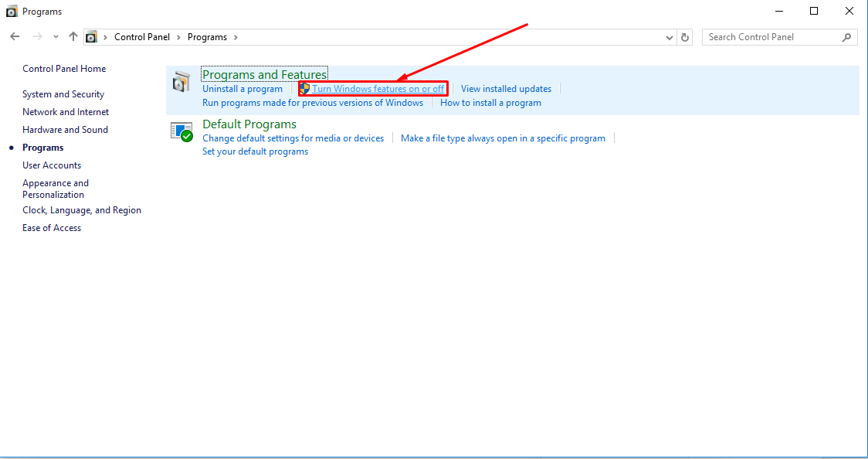Click the Up one level arrow
Image resolution: width=868 pixels, height=459 pixels.
(x=73, y=36)
